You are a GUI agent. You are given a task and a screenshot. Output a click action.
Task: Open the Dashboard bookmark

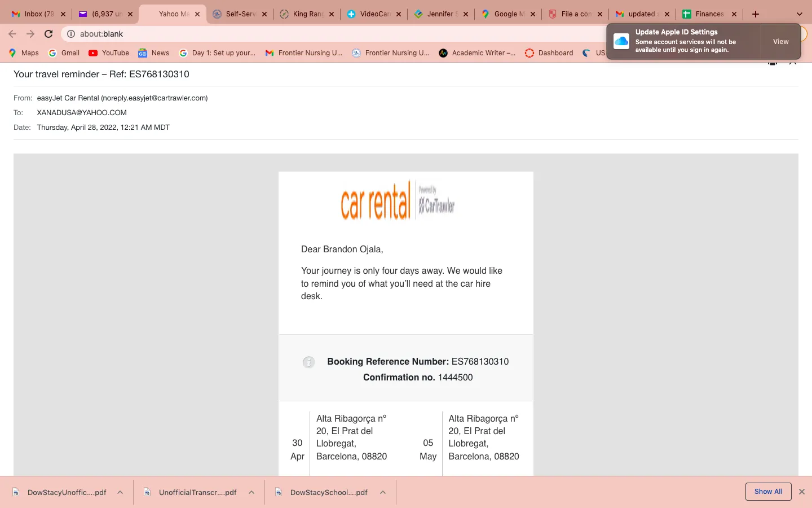point(549,53)
